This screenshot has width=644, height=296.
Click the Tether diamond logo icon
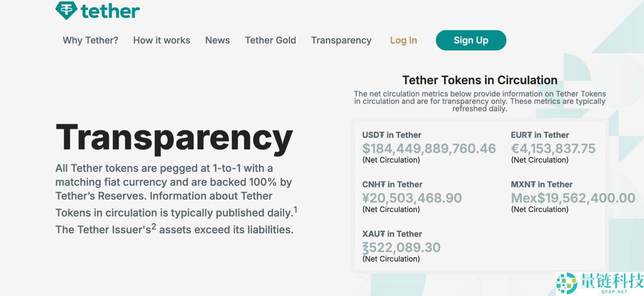tap(66, 10)
